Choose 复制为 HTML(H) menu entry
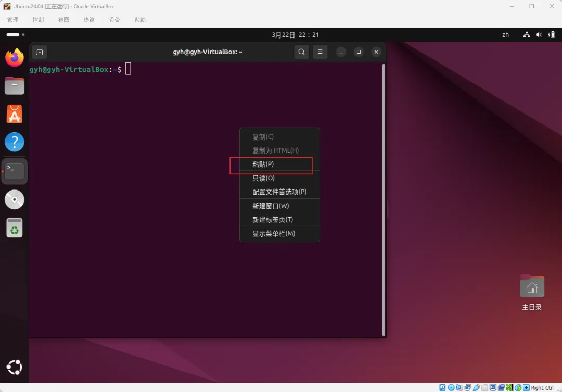 point(279,150)
